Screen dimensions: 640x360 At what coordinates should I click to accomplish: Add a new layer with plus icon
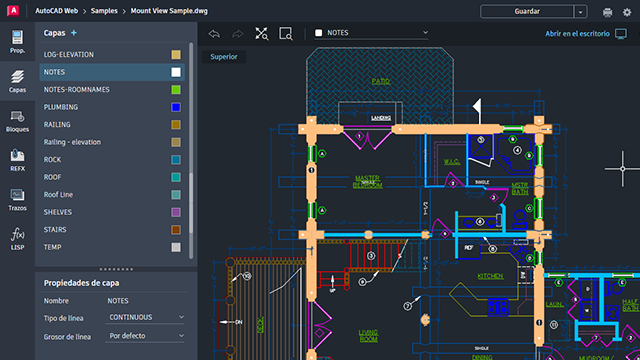74,33
